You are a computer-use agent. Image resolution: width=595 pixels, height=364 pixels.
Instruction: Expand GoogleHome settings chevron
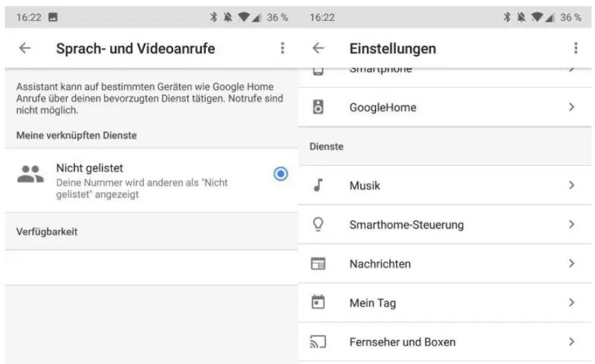tap(572, 107)
